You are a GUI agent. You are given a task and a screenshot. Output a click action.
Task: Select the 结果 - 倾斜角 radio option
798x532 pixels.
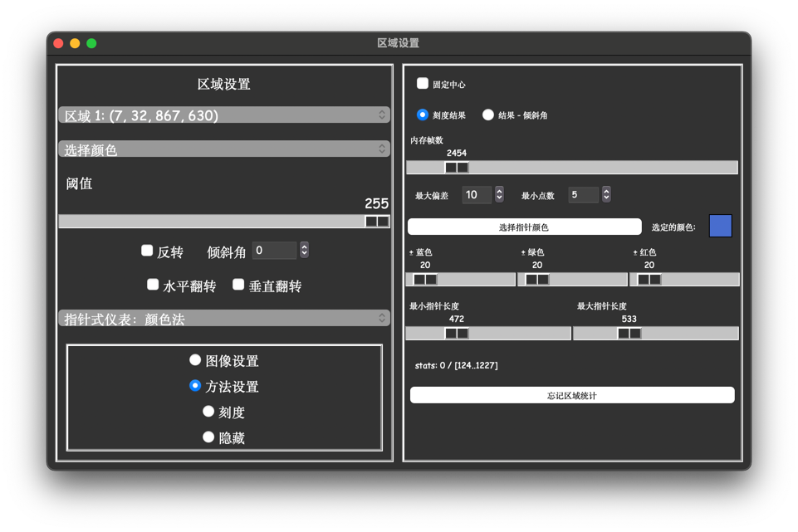488,115
